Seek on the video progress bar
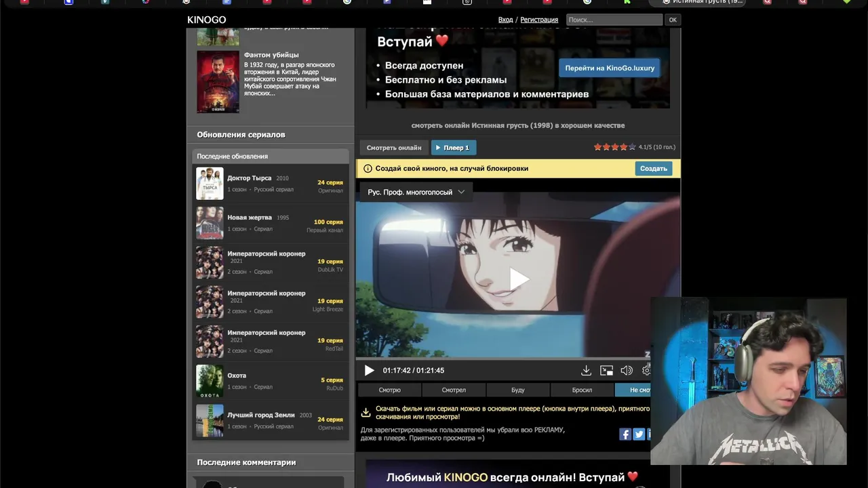The height and width of the screenshot is (488, 868). click(x=503, y=358)
